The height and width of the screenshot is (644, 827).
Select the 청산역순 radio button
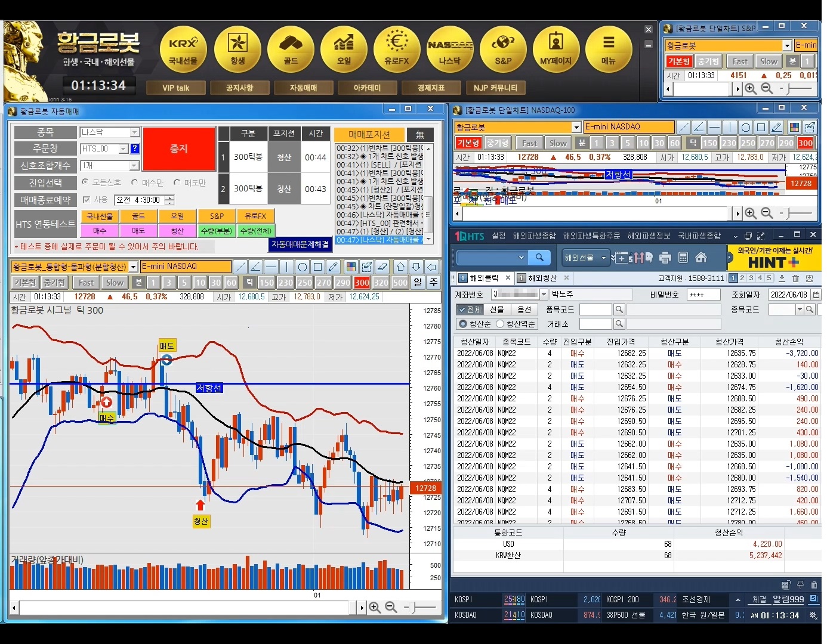coord(500,324)
